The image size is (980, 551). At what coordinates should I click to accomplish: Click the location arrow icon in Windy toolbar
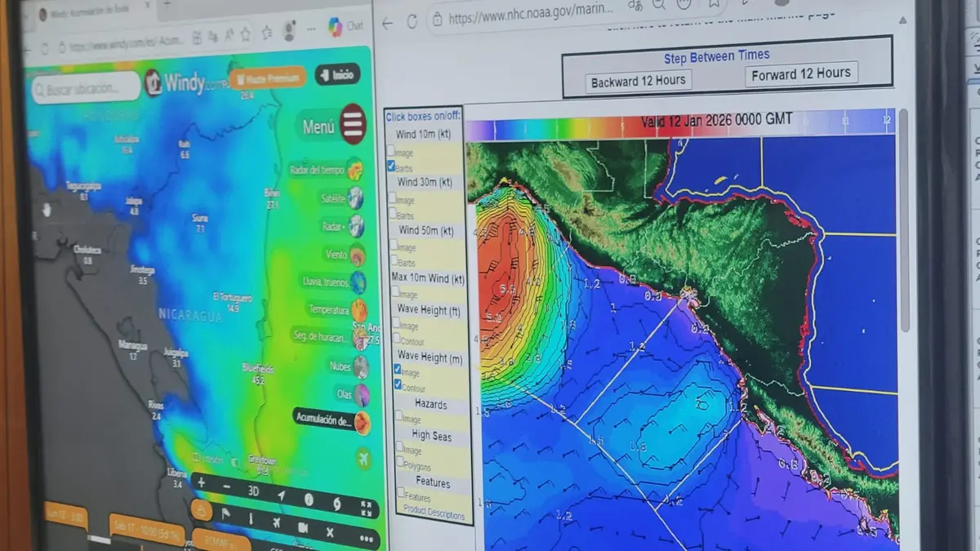point(282,495)
